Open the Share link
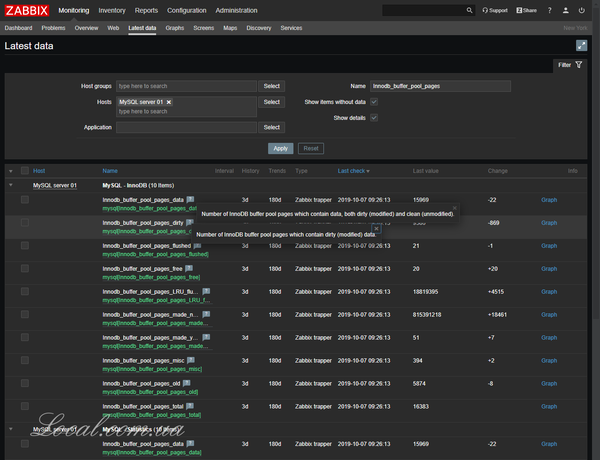 [x=527, y=10]
